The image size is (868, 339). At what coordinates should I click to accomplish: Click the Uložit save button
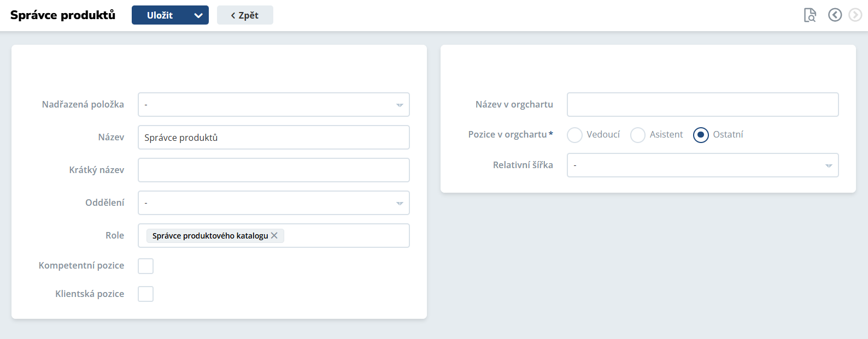coord(160,15)
